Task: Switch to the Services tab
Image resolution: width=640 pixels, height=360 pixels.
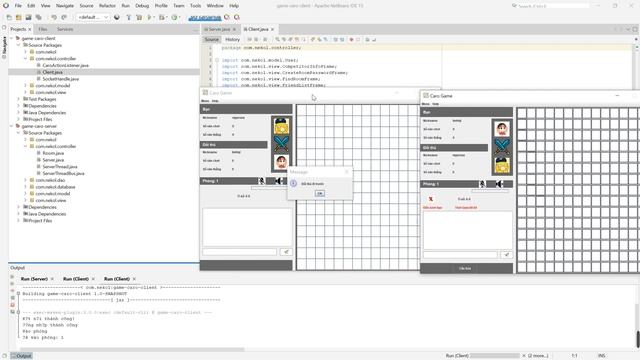Action: [x=65, y=29]
